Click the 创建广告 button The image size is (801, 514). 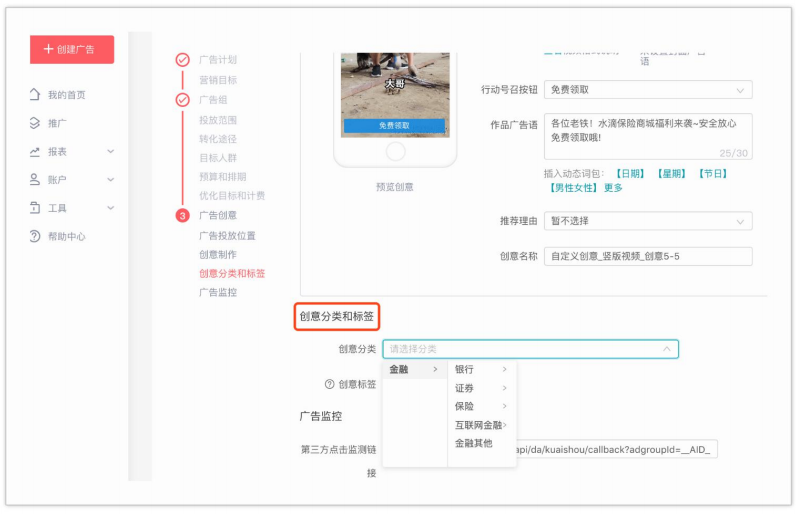click(72, 50)
